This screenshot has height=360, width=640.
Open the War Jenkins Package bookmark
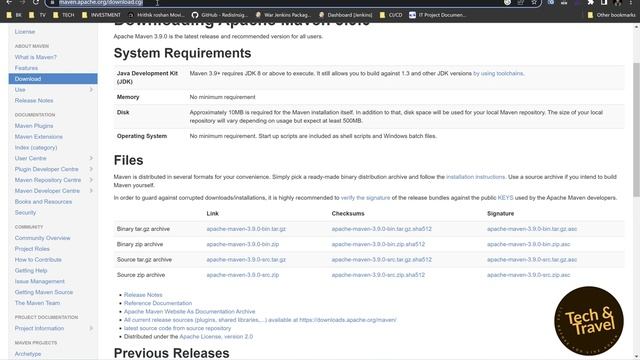pos(283,15)
